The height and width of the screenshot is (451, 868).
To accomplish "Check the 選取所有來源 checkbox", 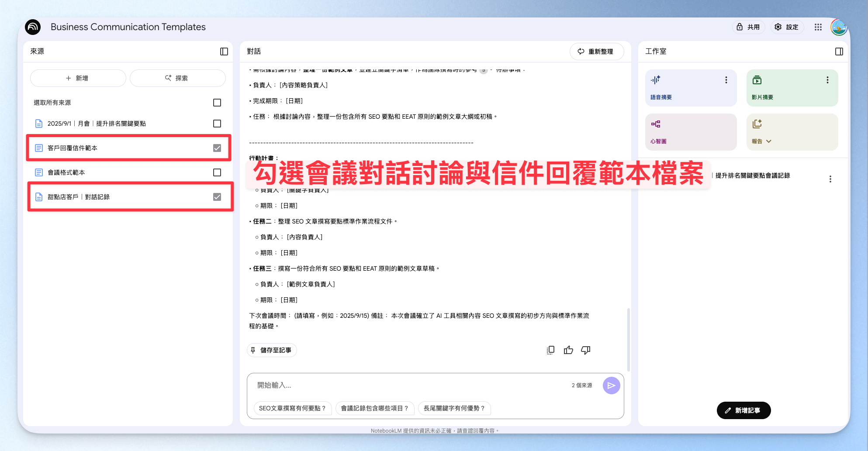I will point(217,103).
